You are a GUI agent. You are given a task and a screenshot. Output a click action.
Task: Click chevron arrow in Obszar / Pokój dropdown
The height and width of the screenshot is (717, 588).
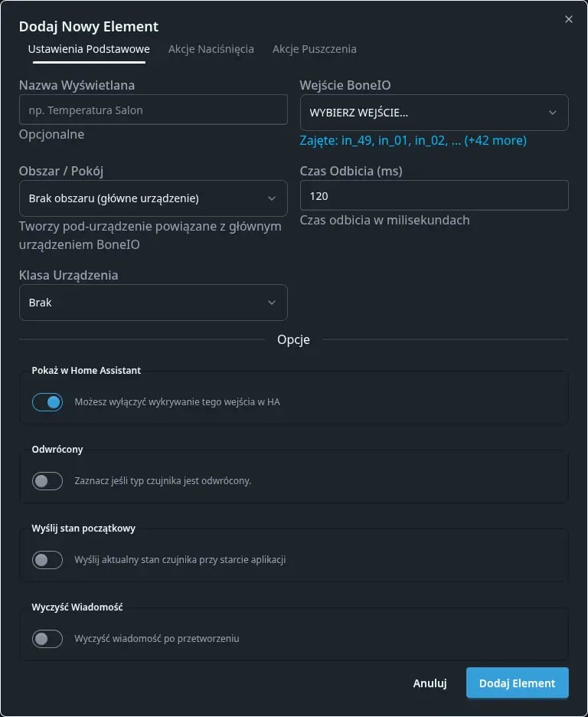click(x=271, y=198)
